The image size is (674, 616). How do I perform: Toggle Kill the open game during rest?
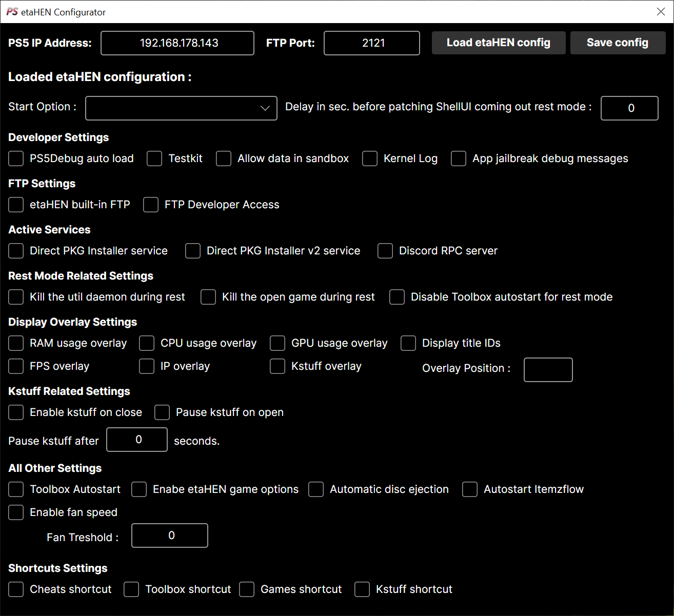[208, 297]
